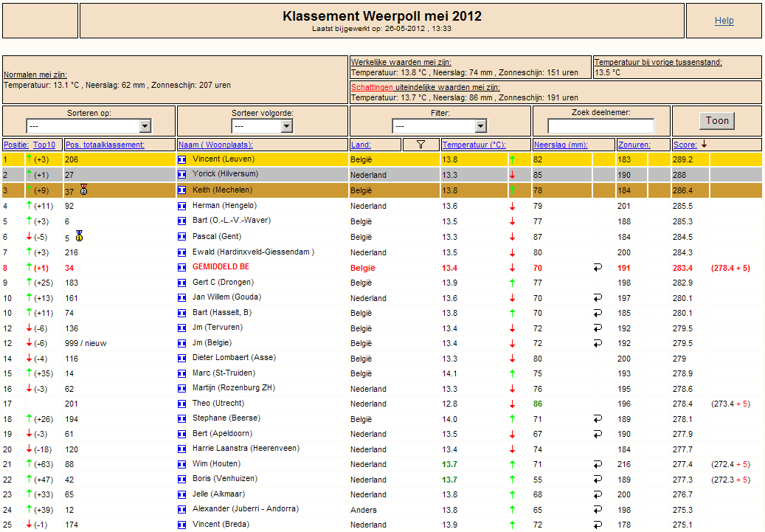Screen dimensions: 765x532
Task: Click the gold medal icon in Pascal's row
Action: 80,236
